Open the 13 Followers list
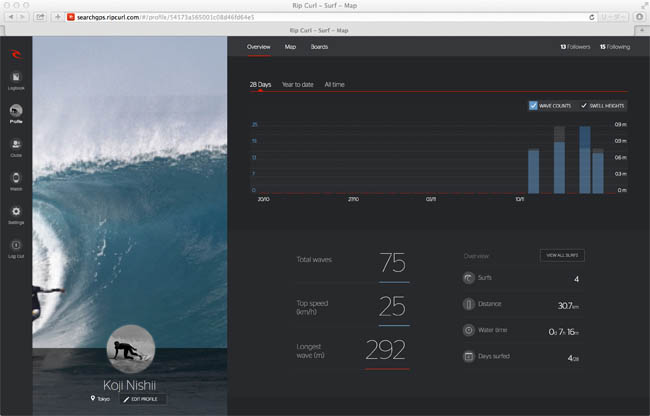The width and height of the screenshot is (650, 416). click(x=575, y=47)
